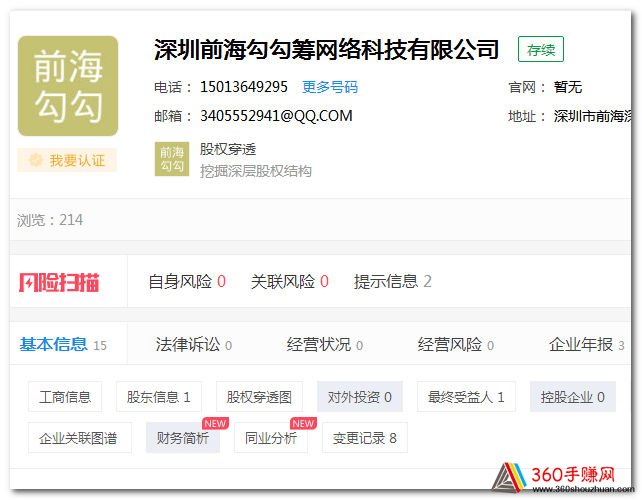Select phone number 15013649295
Screen dimensions: 642x500
244,87
